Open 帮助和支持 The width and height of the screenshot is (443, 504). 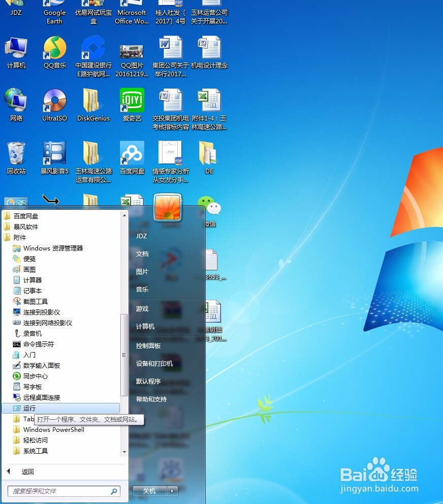pos(151,399)
